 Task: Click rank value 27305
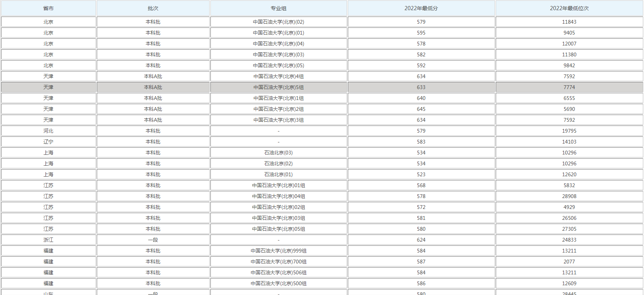tap(569, 229)
